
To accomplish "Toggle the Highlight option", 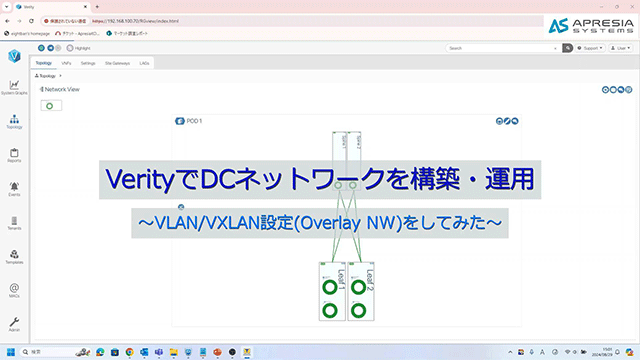I will coord(78,48).
